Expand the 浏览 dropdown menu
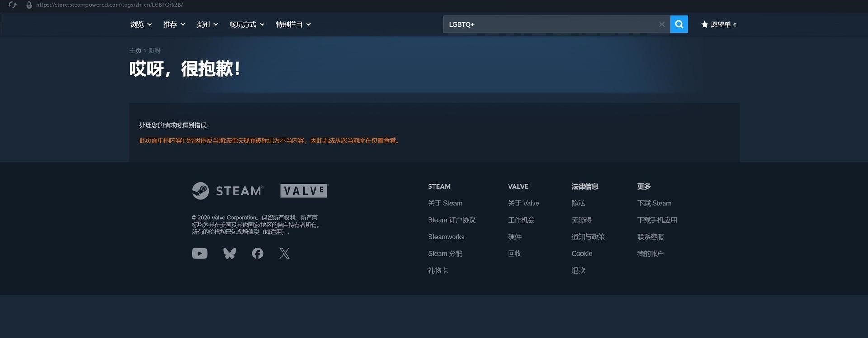This screenshot has width=868, height=338. pos(141,24)
